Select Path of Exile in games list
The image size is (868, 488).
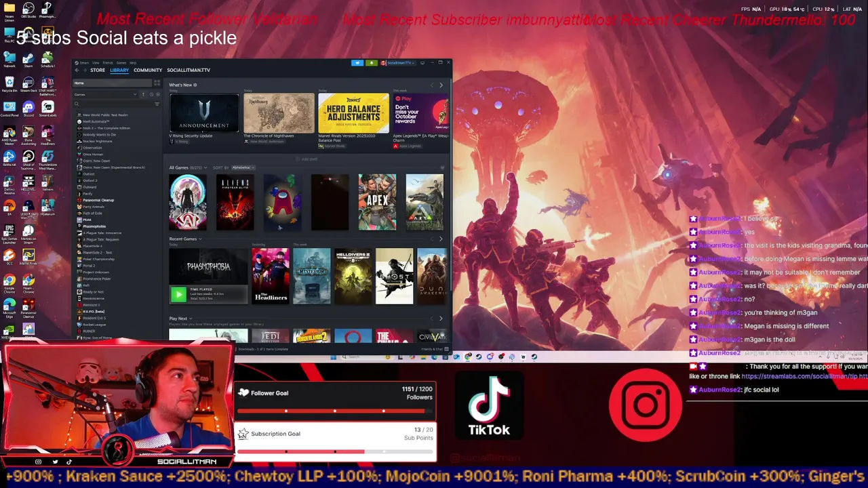coord(92,213)
